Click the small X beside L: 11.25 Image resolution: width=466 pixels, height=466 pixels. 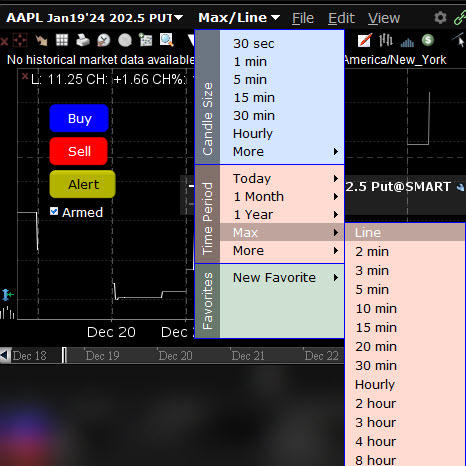pos(25,76)
